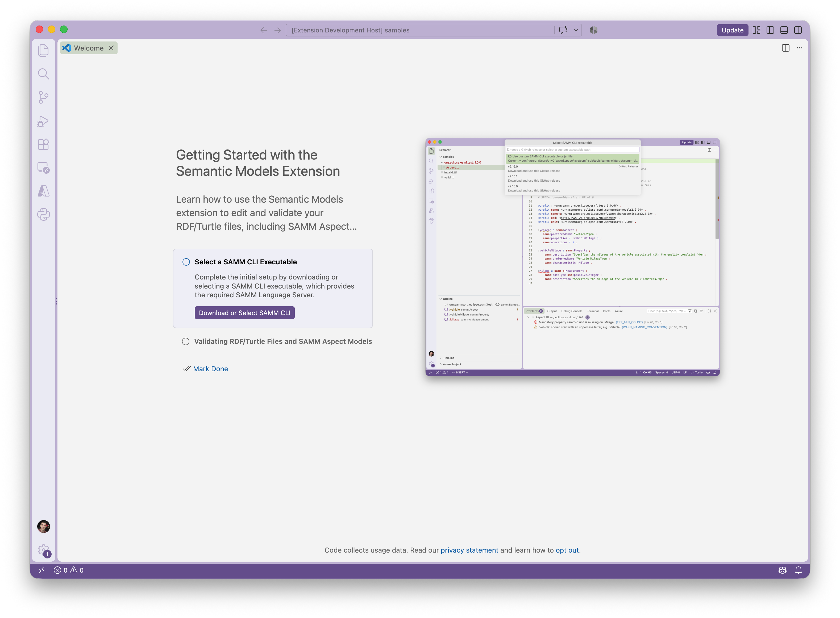Screen dimensions: 840x618
Task: Go forward using the title bar arrow
Action: tap(277, 30)
